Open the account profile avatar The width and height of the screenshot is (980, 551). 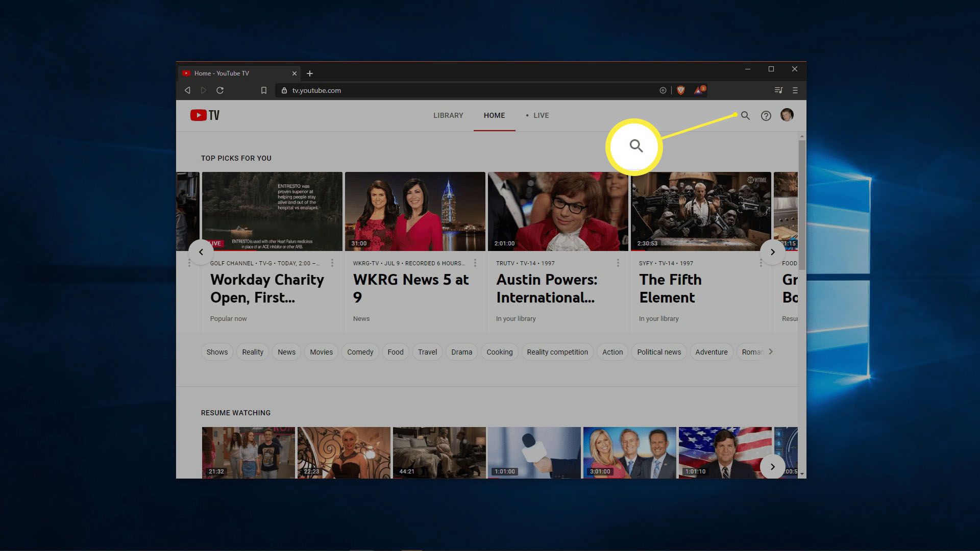click(787, 115)
